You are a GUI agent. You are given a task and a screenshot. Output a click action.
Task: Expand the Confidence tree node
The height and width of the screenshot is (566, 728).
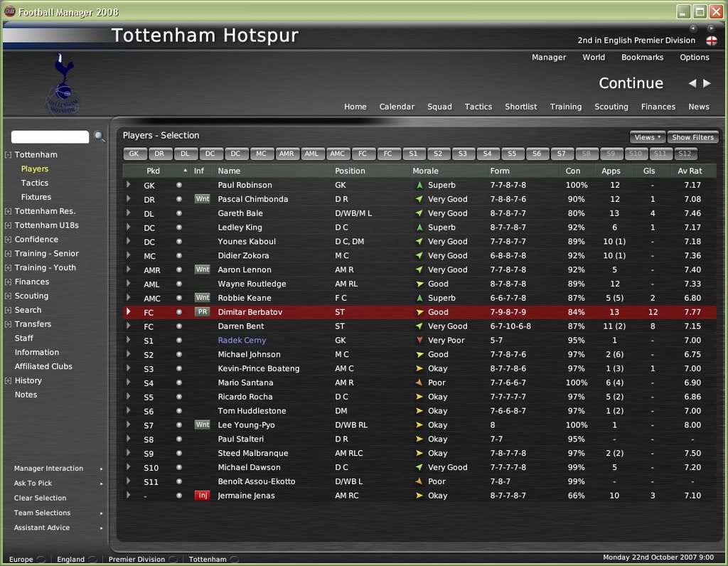coord(8,240)
